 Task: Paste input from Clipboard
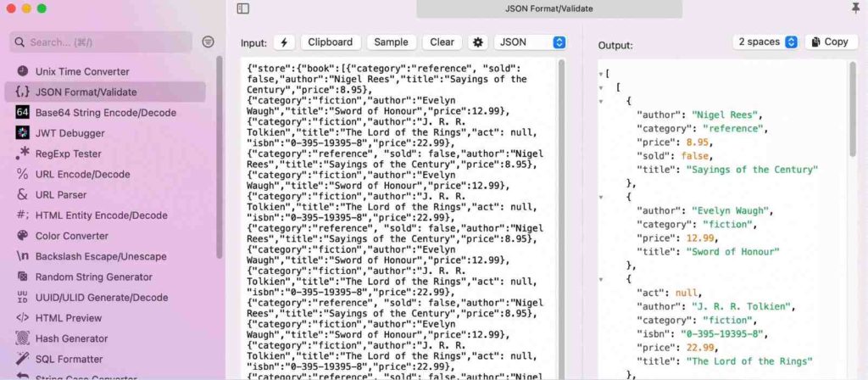[x=331, y=42]
